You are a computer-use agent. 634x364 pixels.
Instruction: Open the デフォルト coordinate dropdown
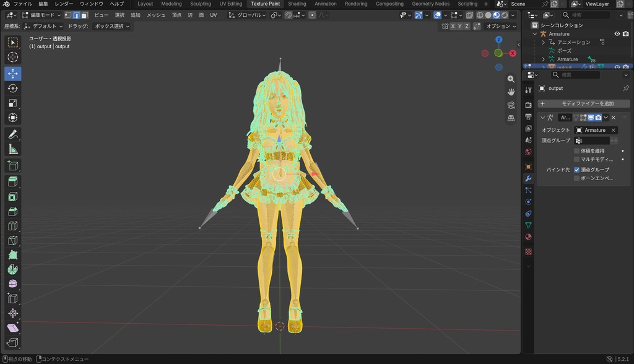(x=43, y=26)
